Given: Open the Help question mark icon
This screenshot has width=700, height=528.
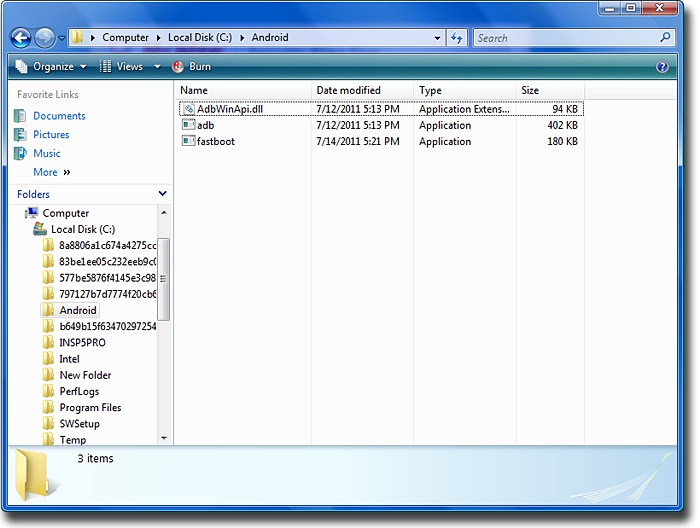Looking at the screenshot, I should pos(662,66).
